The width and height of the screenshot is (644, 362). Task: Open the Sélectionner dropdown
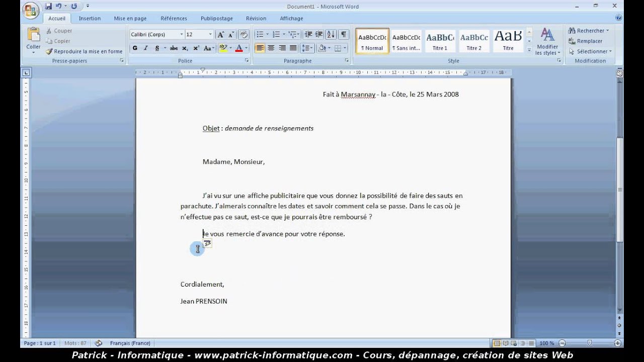click(x=590, y=51)
